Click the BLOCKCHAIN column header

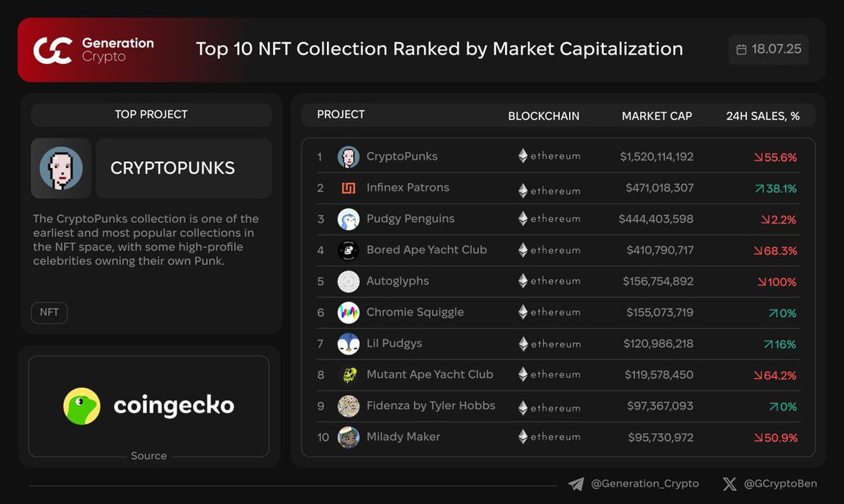[x=544, y=116]
